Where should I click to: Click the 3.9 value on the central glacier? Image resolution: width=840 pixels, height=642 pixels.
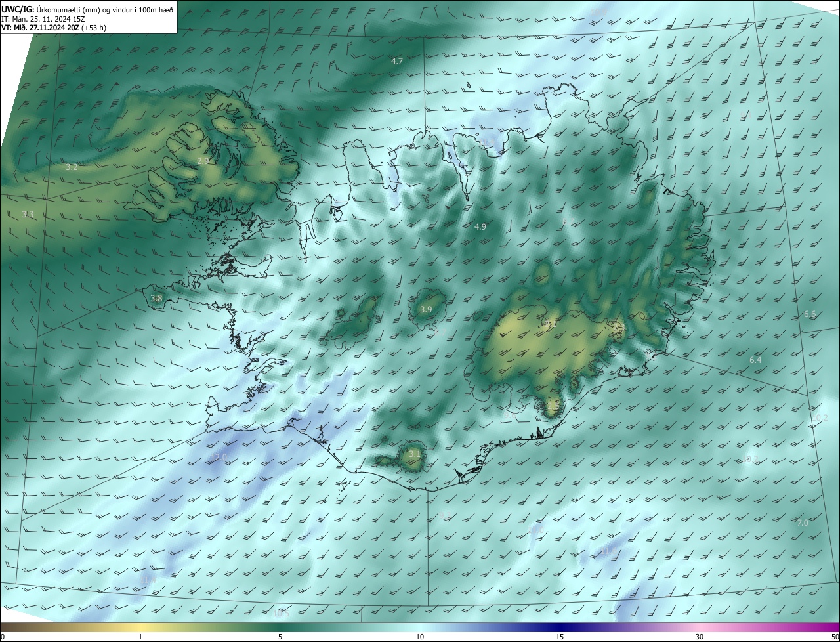point(426,309)
